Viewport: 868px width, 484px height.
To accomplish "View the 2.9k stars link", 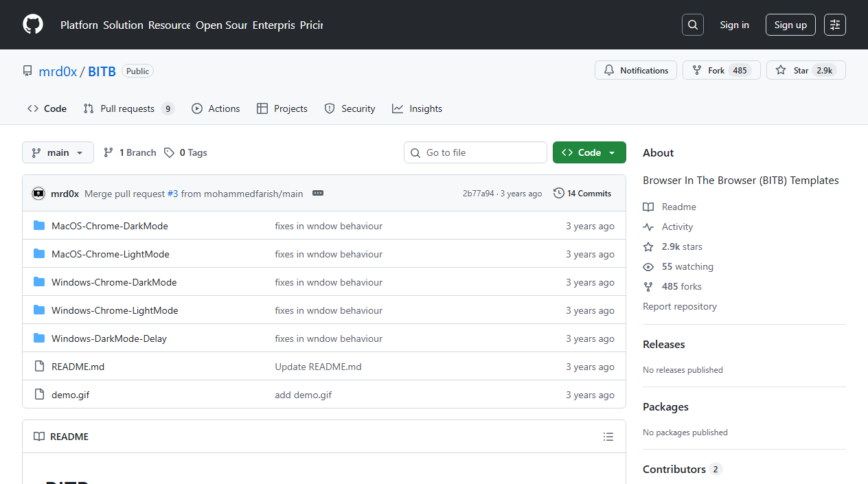I will [x=672, y=246].
